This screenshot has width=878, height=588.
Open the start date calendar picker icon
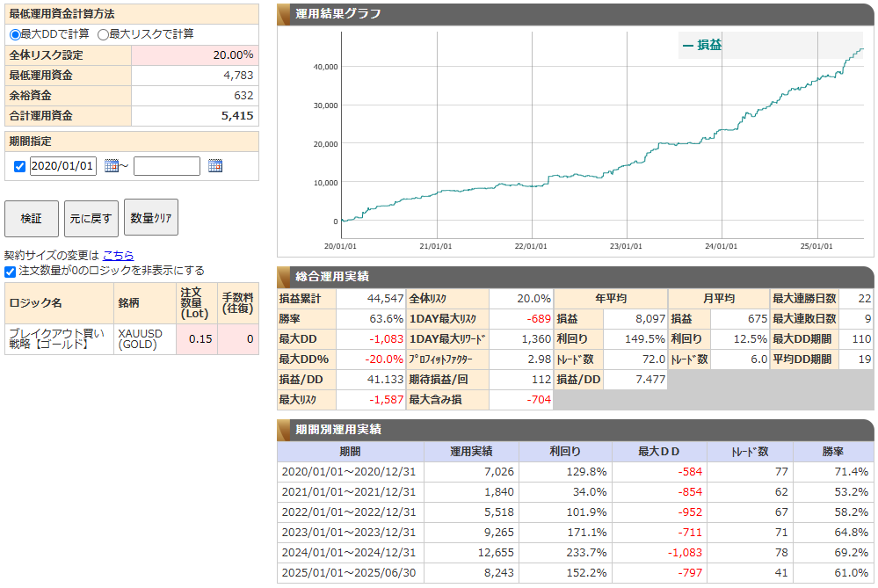point(112,166)
